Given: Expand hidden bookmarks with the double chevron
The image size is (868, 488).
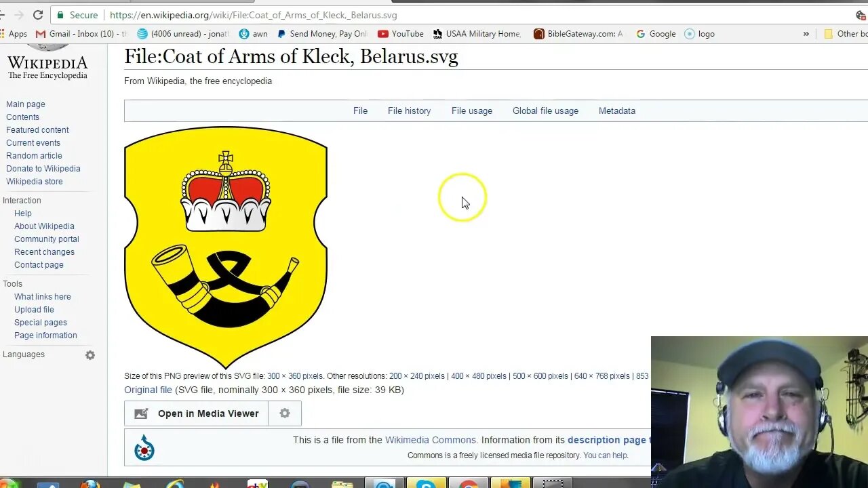Looking at the screenshot, I should pyautogui.click(x=806, y=34).
